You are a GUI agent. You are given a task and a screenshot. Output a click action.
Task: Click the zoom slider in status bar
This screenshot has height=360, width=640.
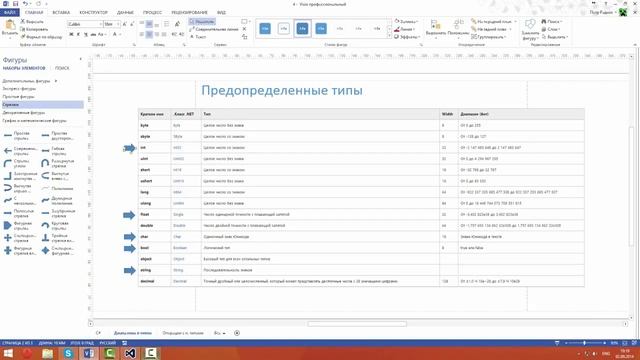click(584, 343)
